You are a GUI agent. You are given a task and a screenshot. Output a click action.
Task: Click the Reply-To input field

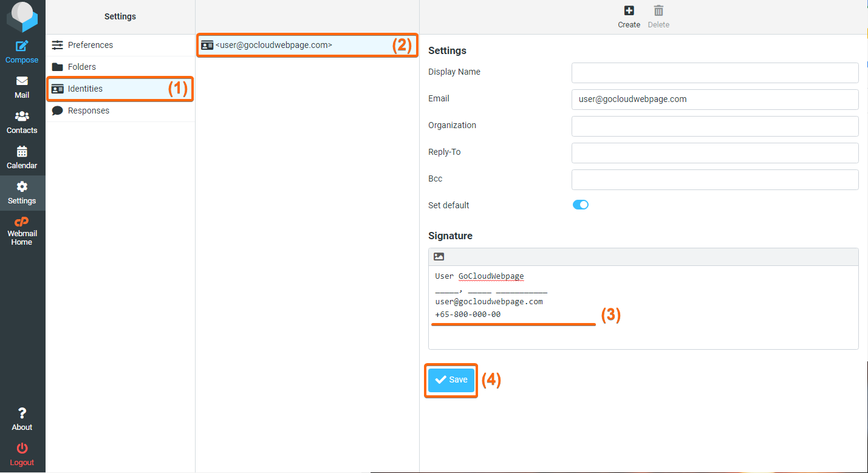pyautogui.click(x=715, y=152)
